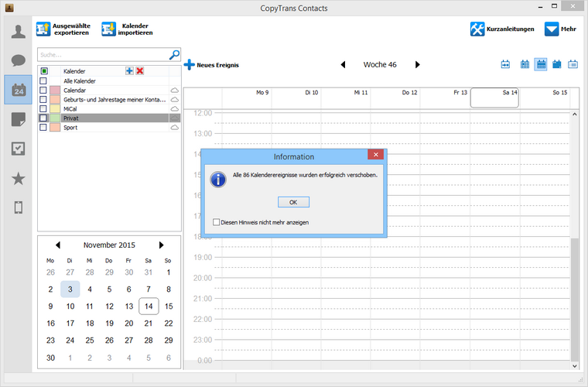588x387 pixels.
Task: Click cloud icon on Calendar row
Action: click(x=174, y=91)
